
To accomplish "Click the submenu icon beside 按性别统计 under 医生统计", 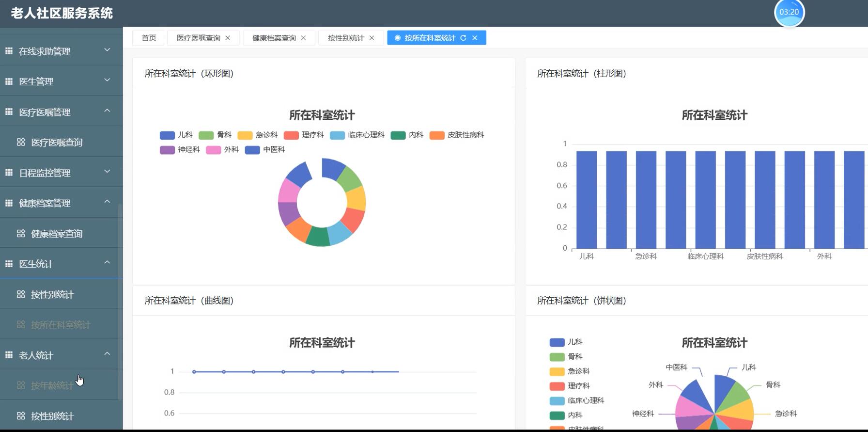I will point(21,294).
